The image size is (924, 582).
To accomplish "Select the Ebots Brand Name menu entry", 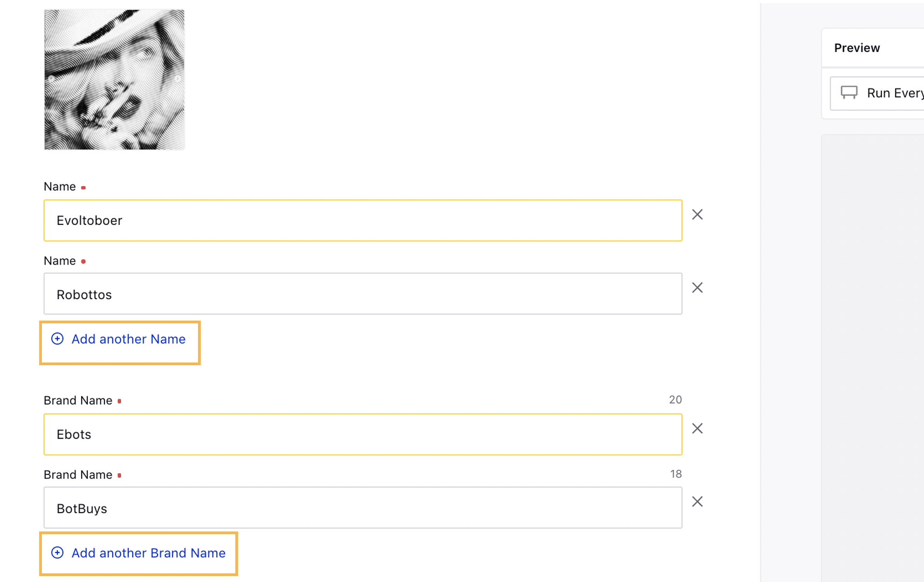I will [362, 434].
